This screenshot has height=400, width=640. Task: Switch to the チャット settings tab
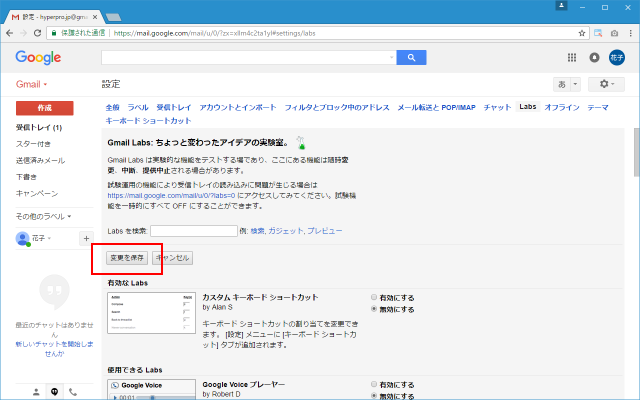pos(497,107)
